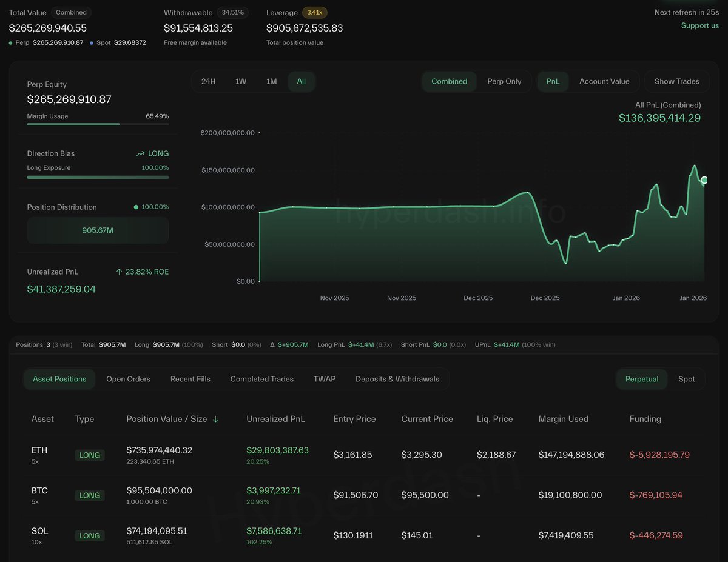The width and height of the screenshot is (728, 562).
Task: Click the 3.41x leverage badge
Action: tap(316, 12)
